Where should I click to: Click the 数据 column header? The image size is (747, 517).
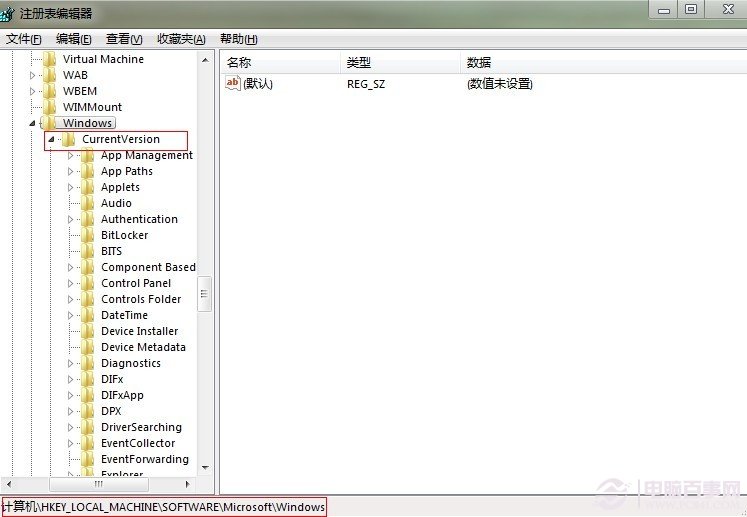604,62
